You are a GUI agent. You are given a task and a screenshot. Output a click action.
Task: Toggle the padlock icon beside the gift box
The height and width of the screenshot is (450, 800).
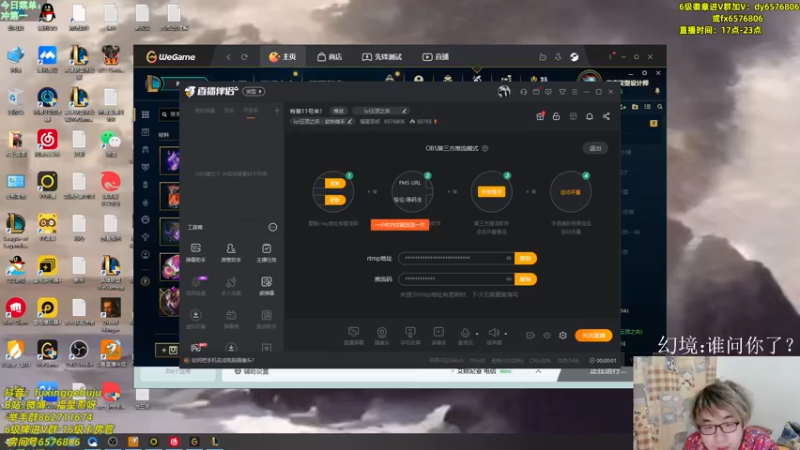(556, 116)
